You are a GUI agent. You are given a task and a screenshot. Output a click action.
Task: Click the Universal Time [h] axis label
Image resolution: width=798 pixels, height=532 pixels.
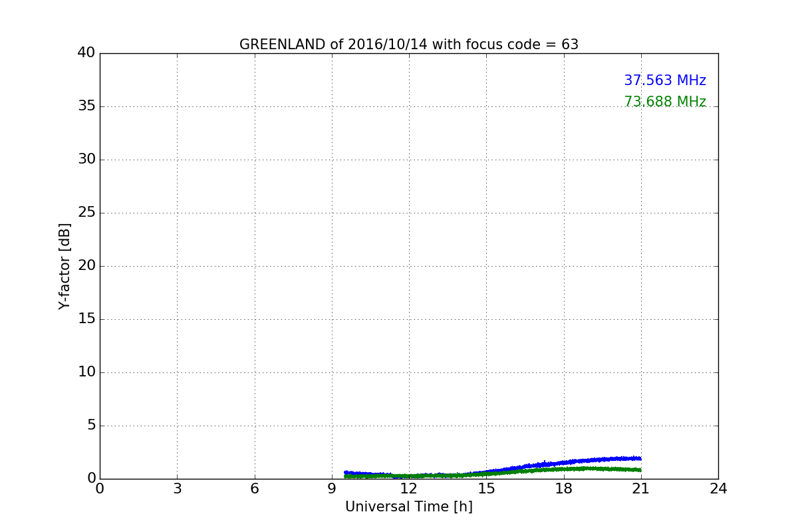(409, 507)
